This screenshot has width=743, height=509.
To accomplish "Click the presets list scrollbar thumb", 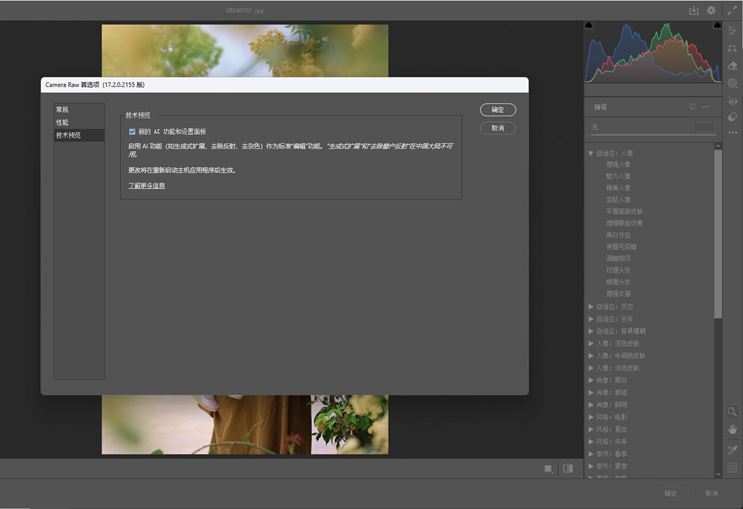I will tap(718, 234).
